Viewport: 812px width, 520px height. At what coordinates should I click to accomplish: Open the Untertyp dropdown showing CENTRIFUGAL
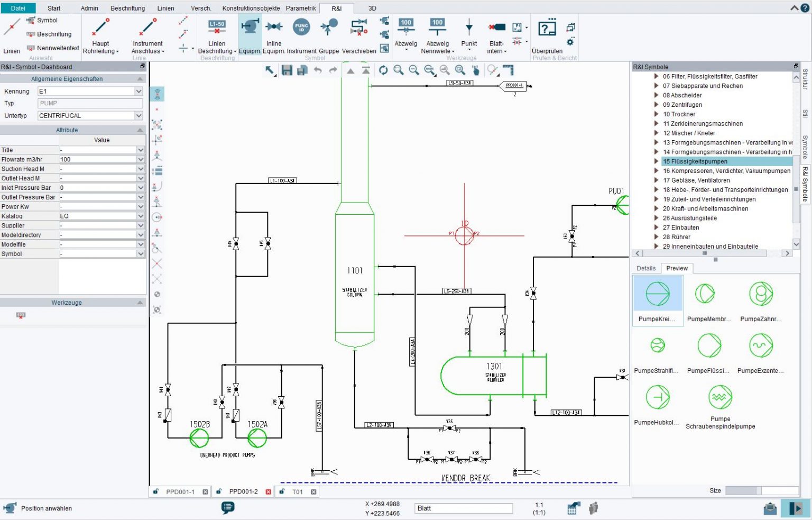click(x=139, y=115)
